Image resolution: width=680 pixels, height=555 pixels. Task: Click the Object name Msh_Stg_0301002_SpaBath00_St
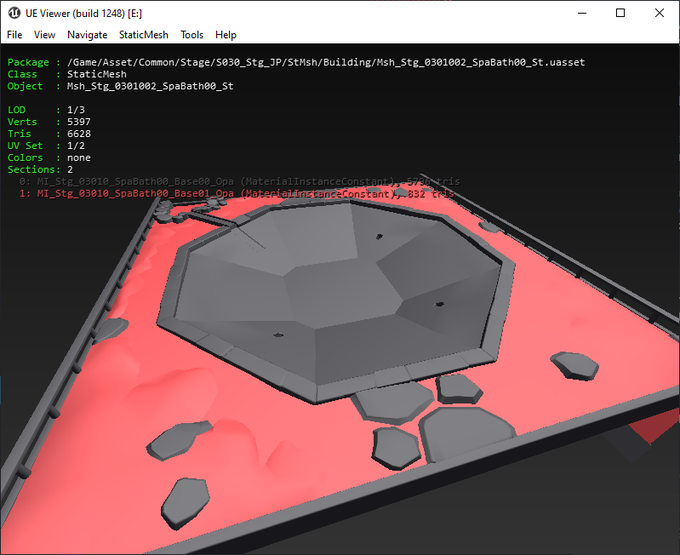tap(150, 86)
